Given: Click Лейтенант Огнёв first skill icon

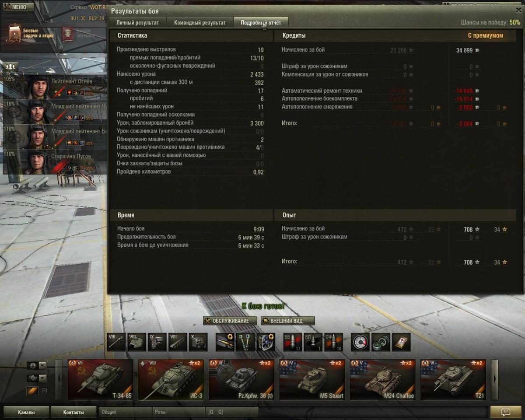Looking at the screenshot, I should [x=69, y=93].
